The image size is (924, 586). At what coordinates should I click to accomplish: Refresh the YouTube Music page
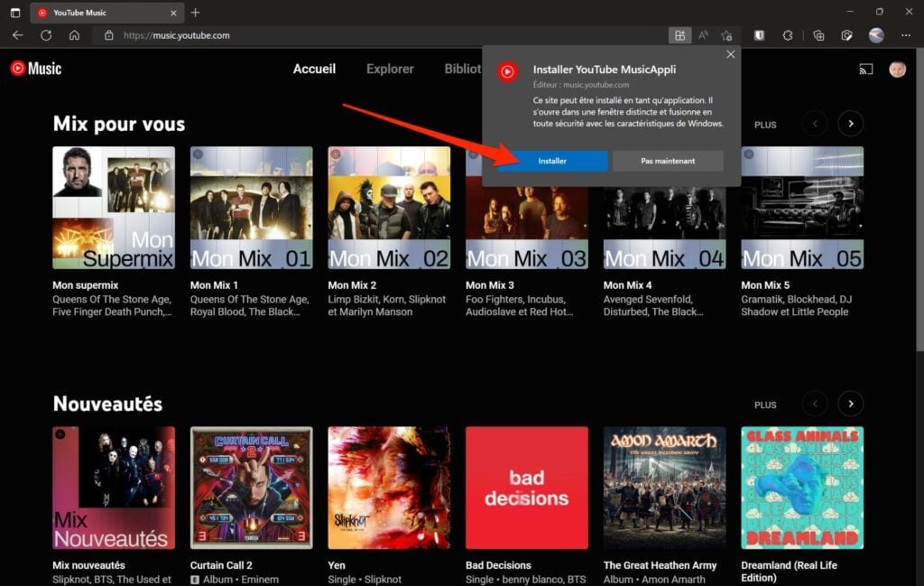46,35
